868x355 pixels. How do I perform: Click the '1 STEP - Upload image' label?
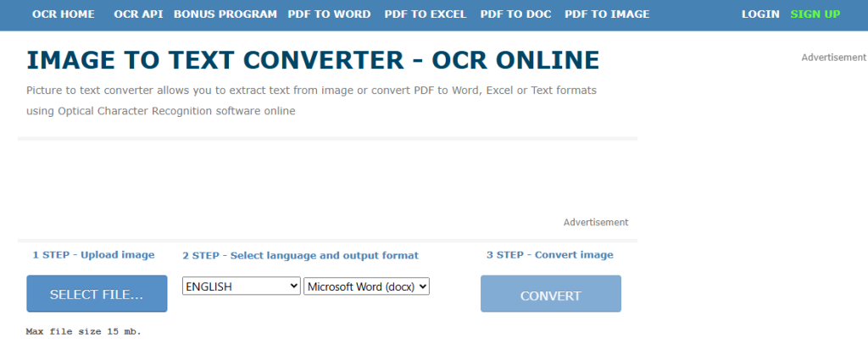pyautogui.click(x=93, y=255)
